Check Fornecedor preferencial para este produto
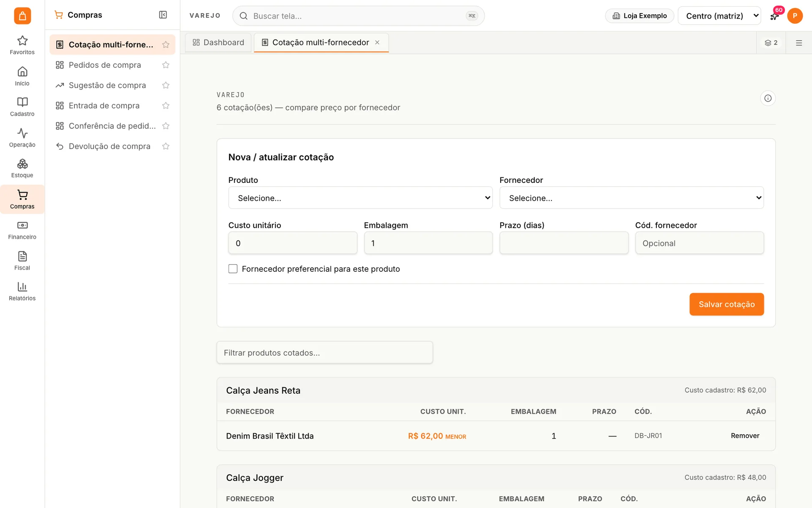812x508 pixels. [233, 269]
